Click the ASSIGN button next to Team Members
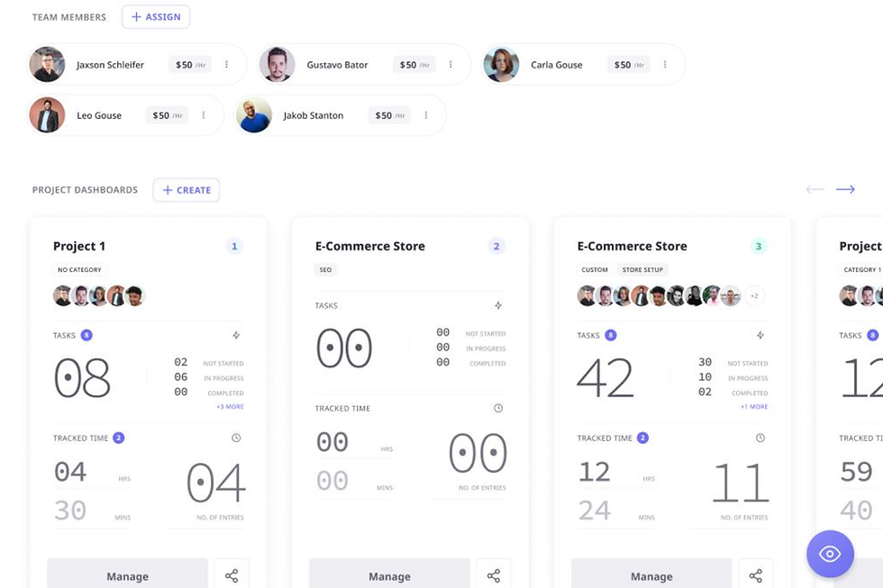 (155, 16)
